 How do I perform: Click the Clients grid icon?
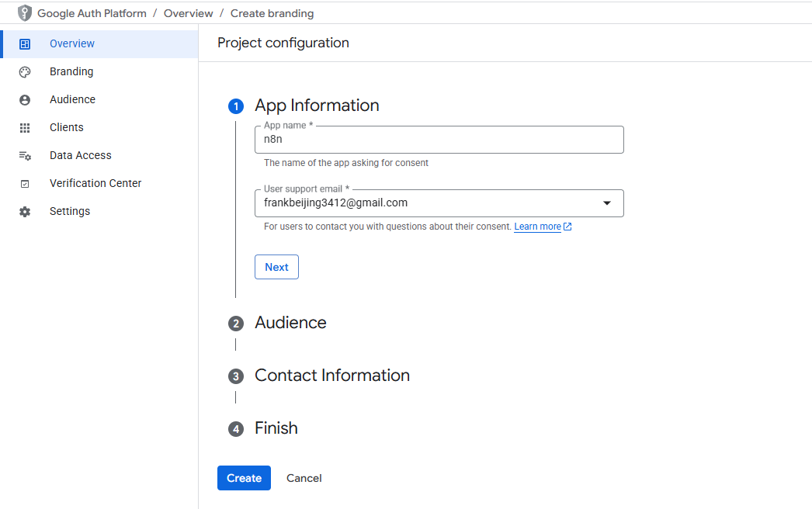tap(25, 128)
